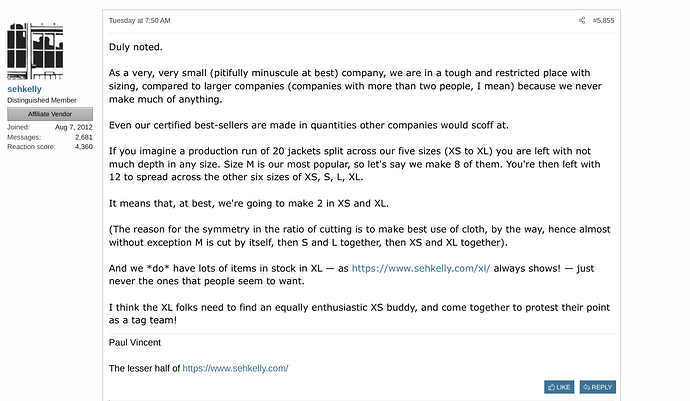The height and width of the screenshot is (401, 690).
Task: Click the 'Messages:' label in user info
Action: click(x=24, y=137)
